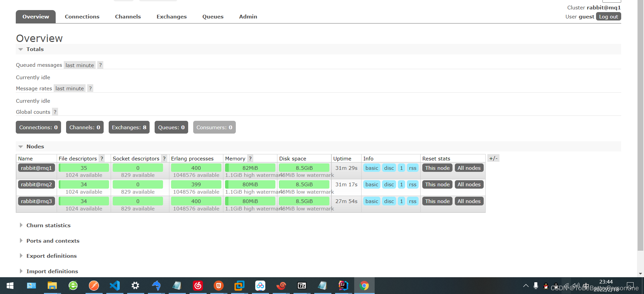This screenshot has height=294, width=644.
Task: Select the Overview tab
Action: [36, 16]
